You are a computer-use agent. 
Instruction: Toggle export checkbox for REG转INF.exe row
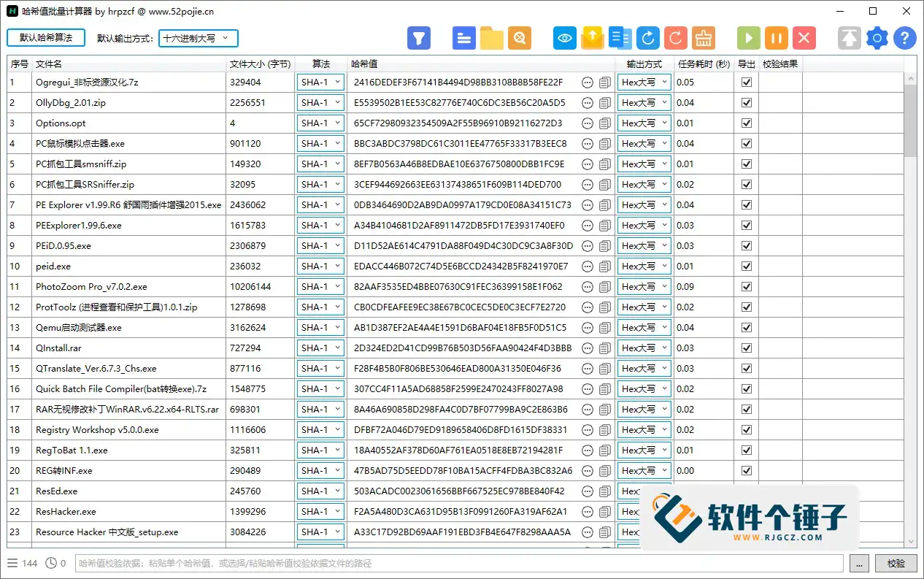click(x=746, y=471)
